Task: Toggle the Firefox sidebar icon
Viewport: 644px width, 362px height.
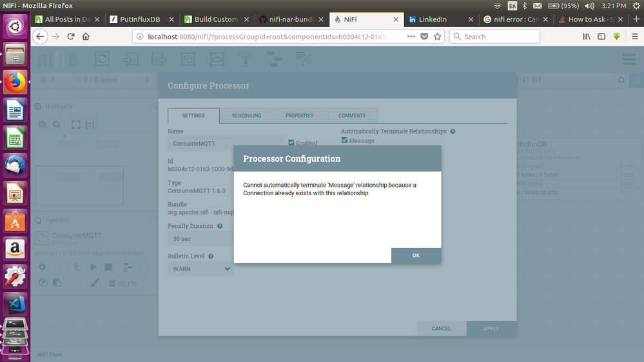Action: (601, 37)
